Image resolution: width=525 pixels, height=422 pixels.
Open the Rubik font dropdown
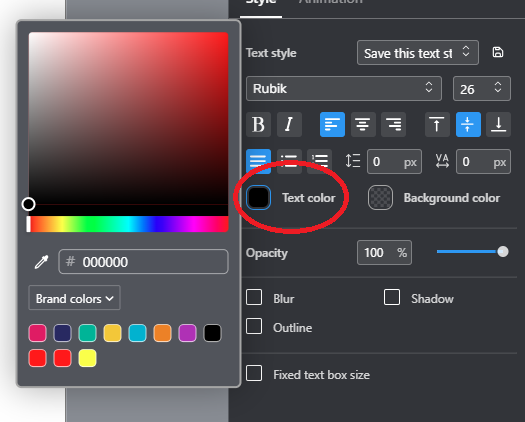344,89
